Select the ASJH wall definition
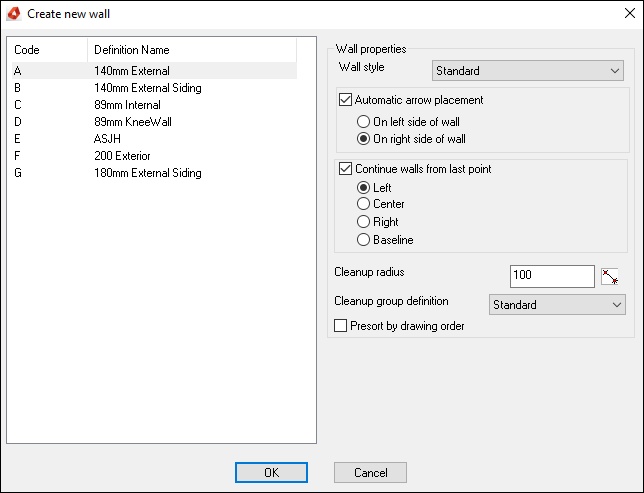This screenshot has width=644, height=493. pos(154,139)
